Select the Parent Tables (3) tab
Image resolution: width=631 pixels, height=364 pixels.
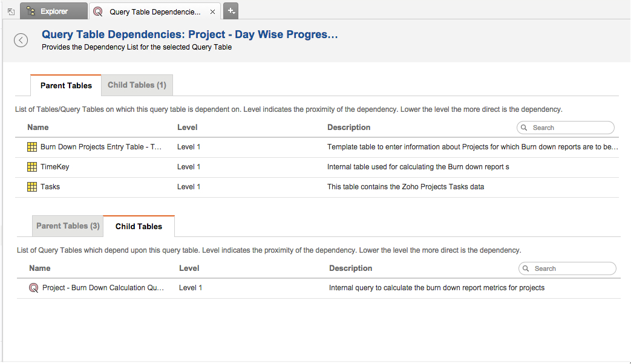click(x=68, y=226)
